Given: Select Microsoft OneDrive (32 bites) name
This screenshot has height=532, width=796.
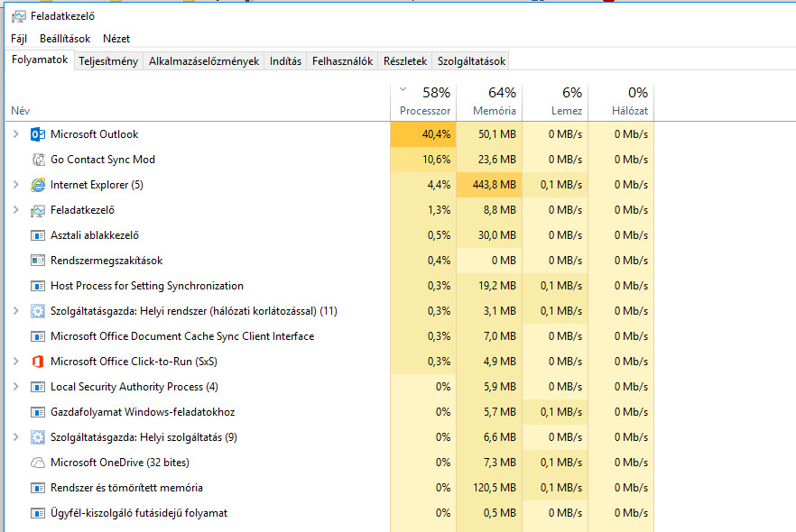Looking at the screenshot, I should click(x=120, y=463).
